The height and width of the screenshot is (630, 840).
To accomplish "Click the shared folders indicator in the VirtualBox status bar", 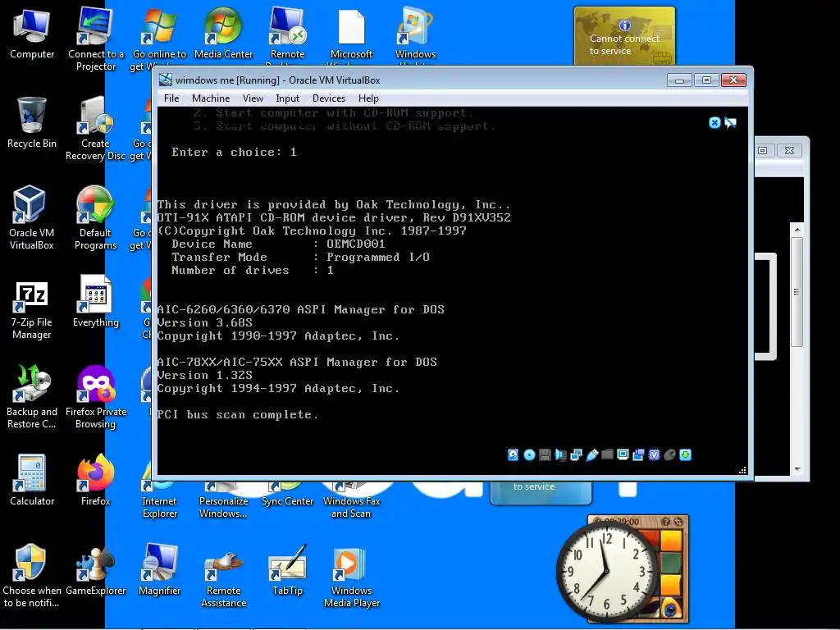I will coord(607,454).
